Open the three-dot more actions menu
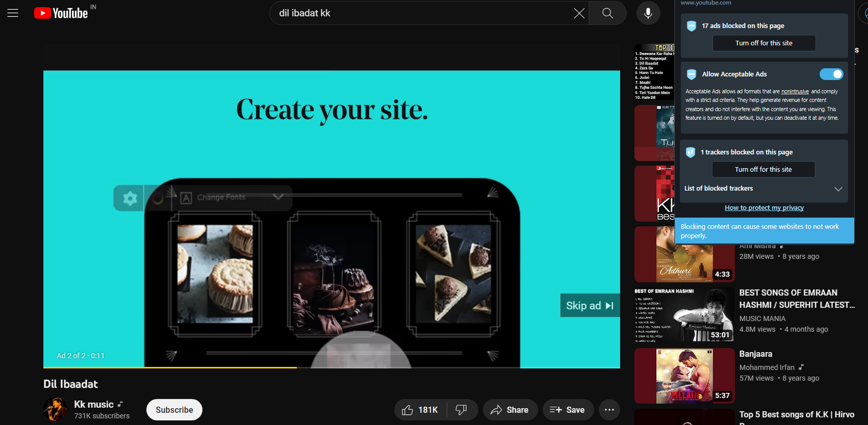868x425 pixels. (x=609, y=410)
